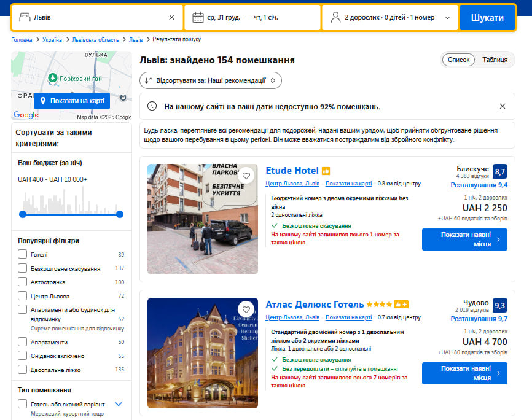Viewport: 532px width, 420px height.
Task: Dismiss the 92% unavailable notice
Action: [x=503, y=106]
